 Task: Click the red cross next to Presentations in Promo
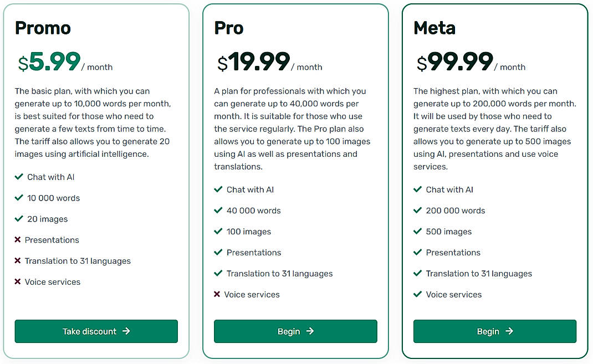point(18,240)
